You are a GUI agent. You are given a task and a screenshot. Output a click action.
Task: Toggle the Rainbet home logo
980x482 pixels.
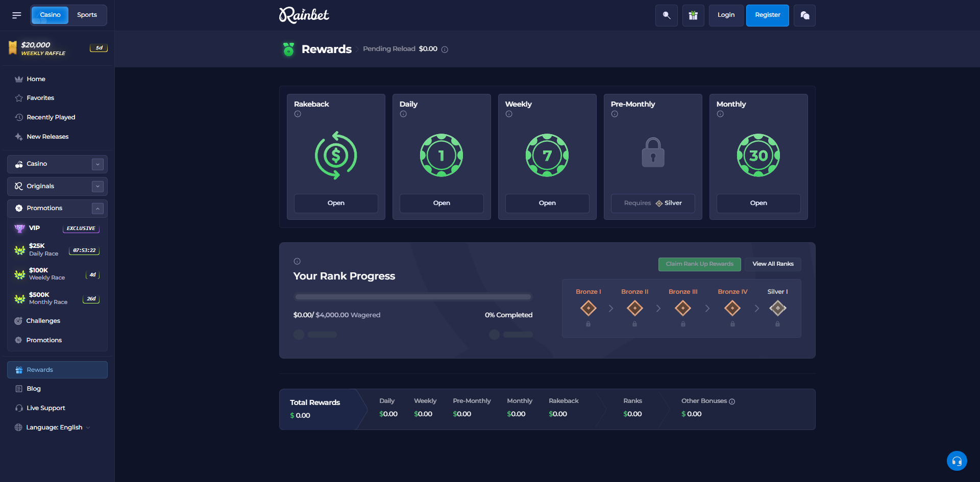click(x=304, y=15)
